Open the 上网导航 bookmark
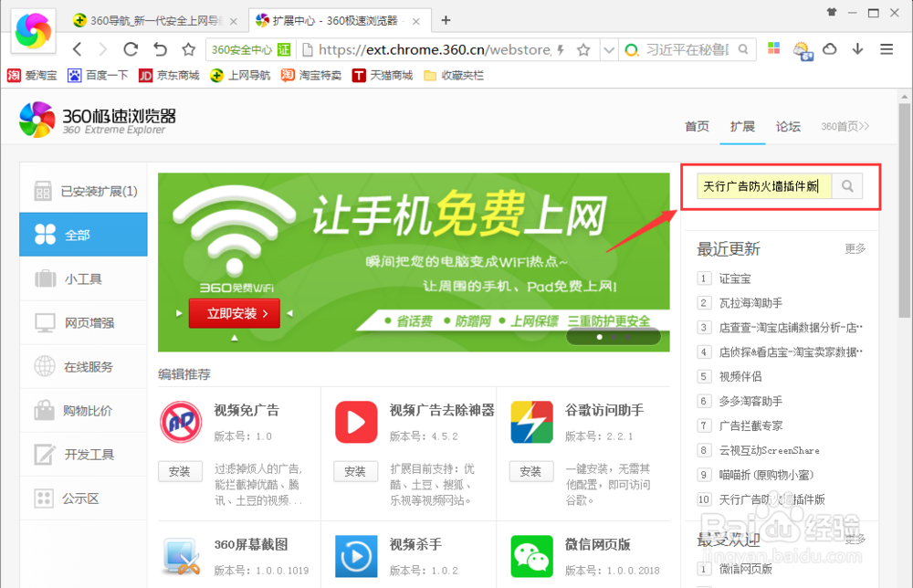Image resolution: width=913 pixels, height=588 pixels. tap(240, 75)
